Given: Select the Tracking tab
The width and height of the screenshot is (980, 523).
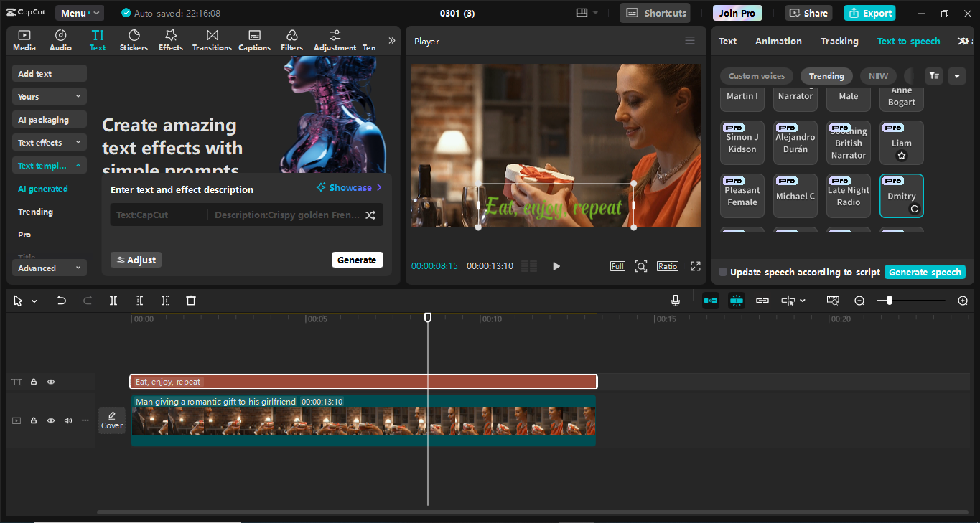Looking at the screenshot, I should tap(839, 42).
